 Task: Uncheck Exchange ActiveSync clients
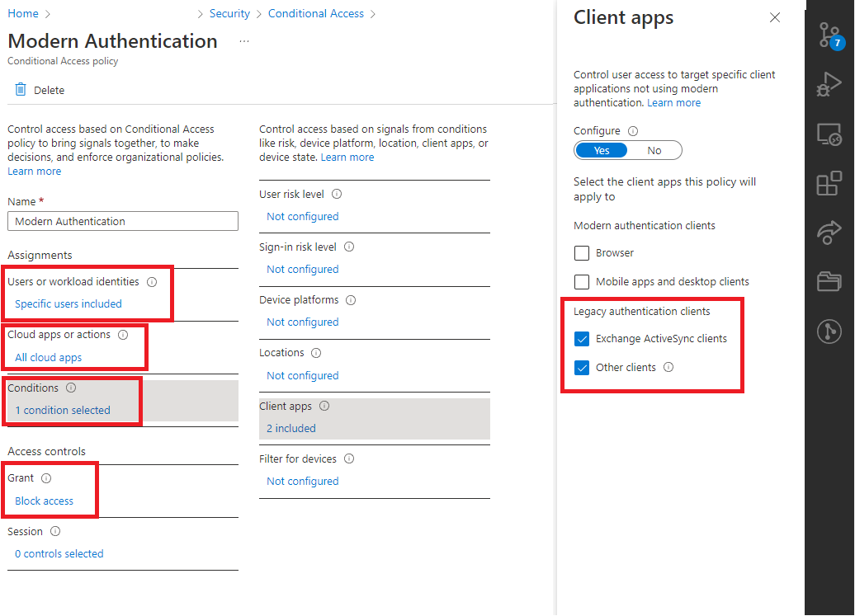[x=582, y=339]
